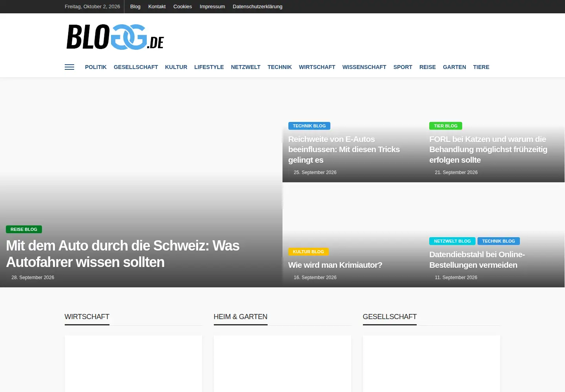Click the date 16. September 2026
This screenshot has width=565, height=392.
[x=315, y=278]
